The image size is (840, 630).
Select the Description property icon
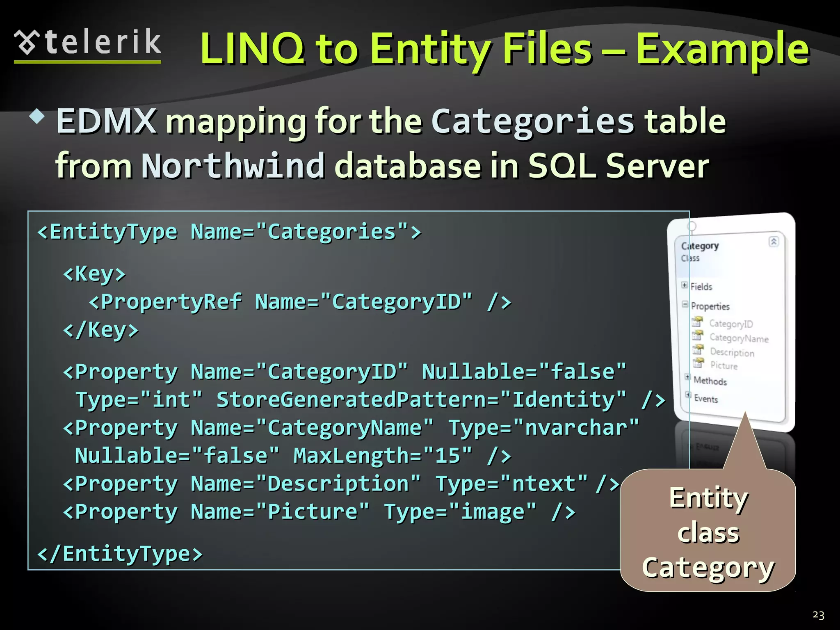[x=698, y=349]
